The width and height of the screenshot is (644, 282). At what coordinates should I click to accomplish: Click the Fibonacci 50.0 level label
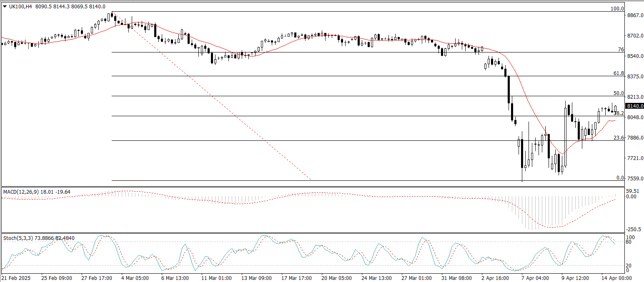coord(619,93)
